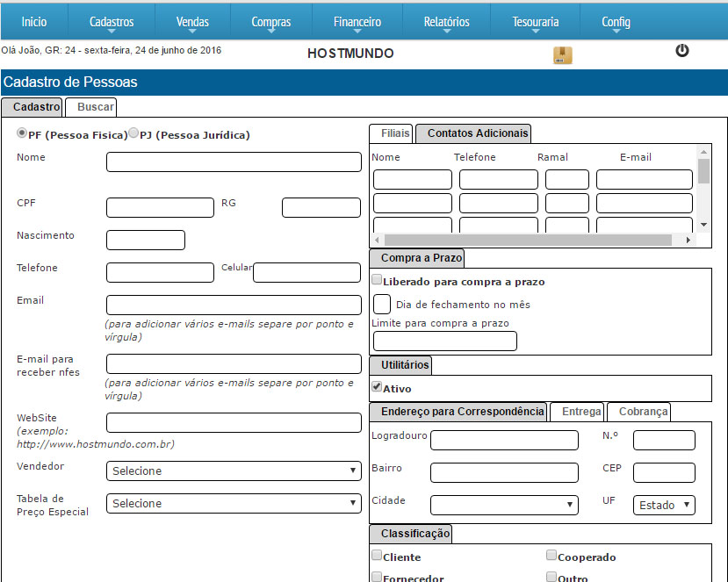The image size is (728, 582).
Task: Select the PF (Pessoa Física) radio button
Action: pos(22,133)
